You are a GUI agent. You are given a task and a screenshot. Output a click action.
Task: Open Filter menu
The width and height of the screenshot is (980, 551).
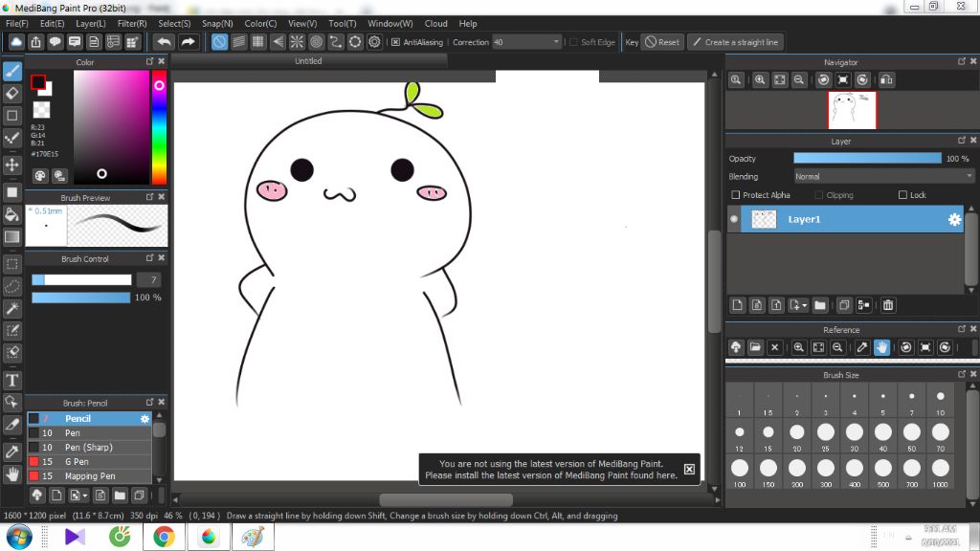tap(132, 23)
